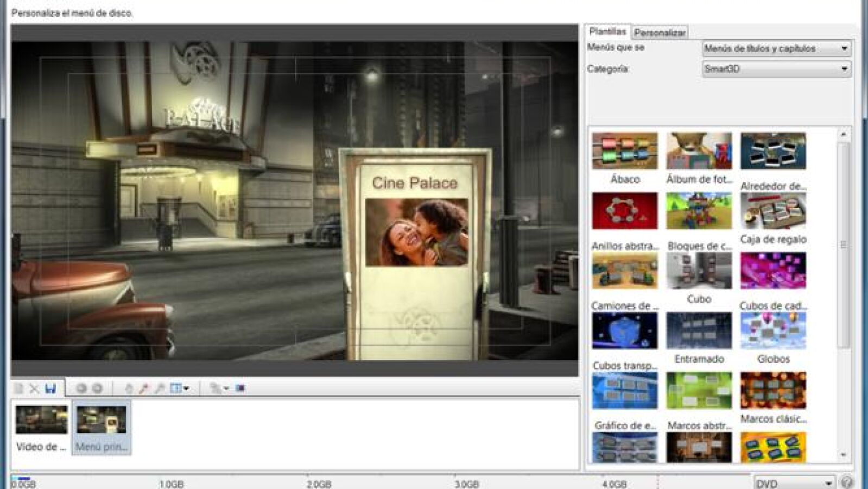Select the Ábaco template thumbnail
Viewport: 868px width, 489px height.
point(625,151)
